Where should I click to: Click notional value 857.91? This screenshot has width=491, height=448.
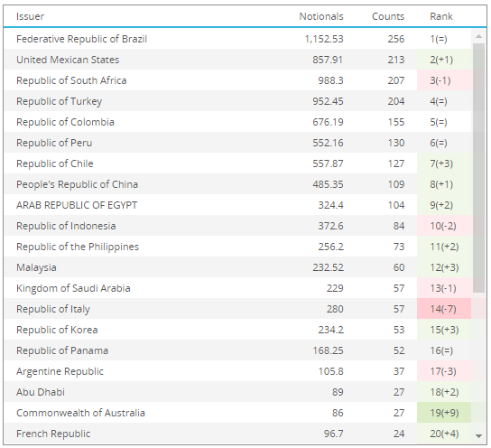328,60
